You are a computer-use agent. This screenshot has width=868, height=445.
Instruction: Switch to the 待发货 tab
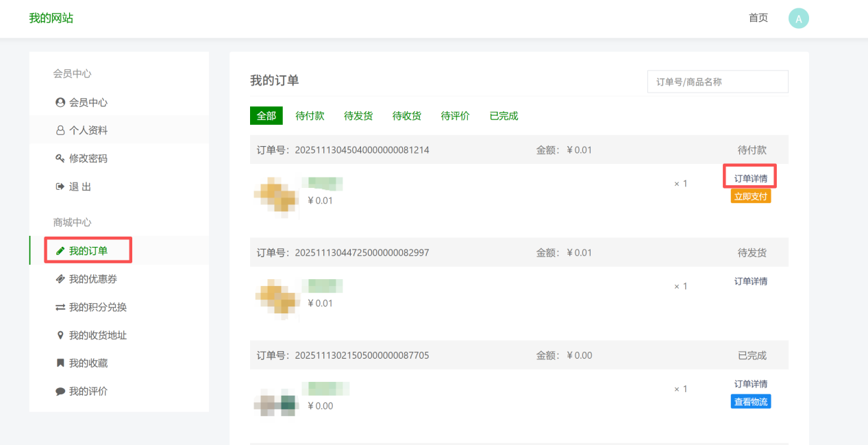[358, 116]
